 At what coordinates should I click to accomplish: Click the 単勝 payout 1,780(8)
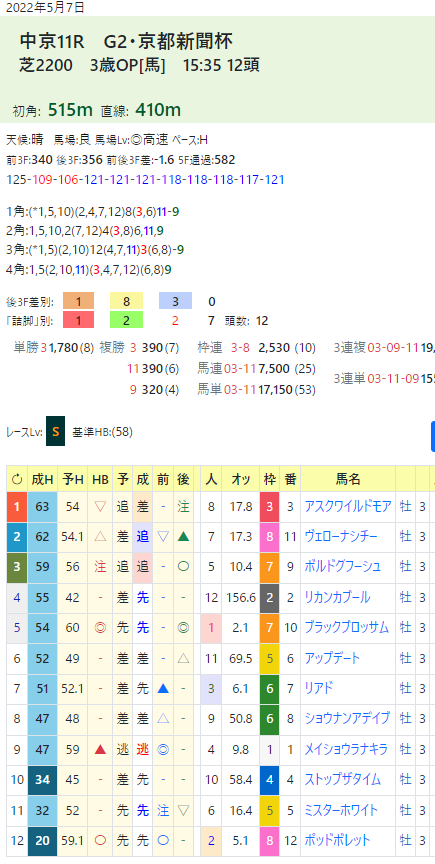pyautogui.click(x=72, y=347)
